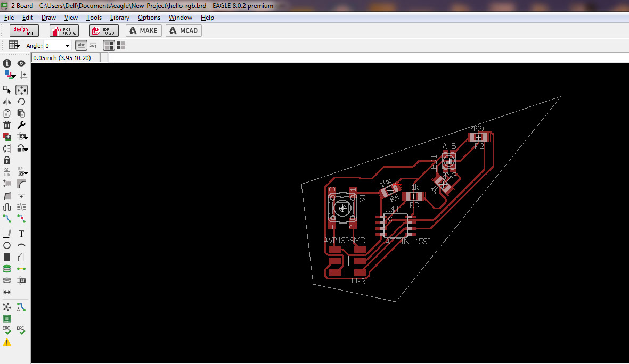Select the Line drawing tool
This screenshot has width=629, height=364.
pos(7,234)
